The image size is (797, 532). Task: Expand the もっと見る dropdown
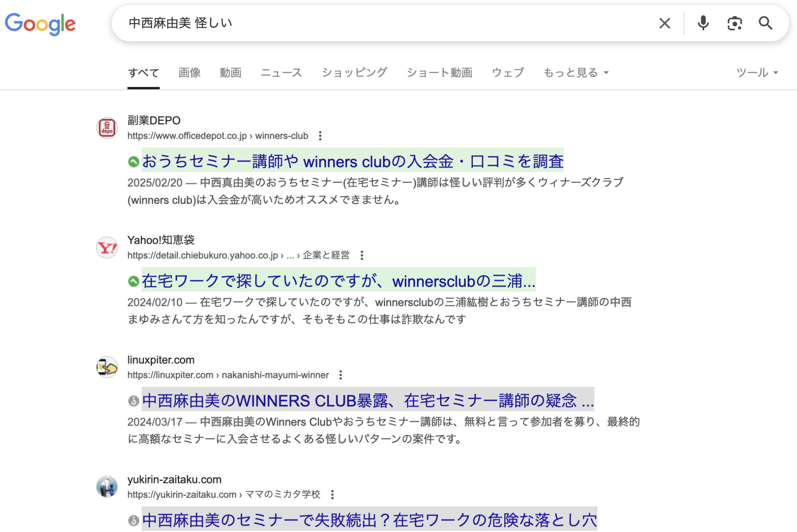click(576, 73)
